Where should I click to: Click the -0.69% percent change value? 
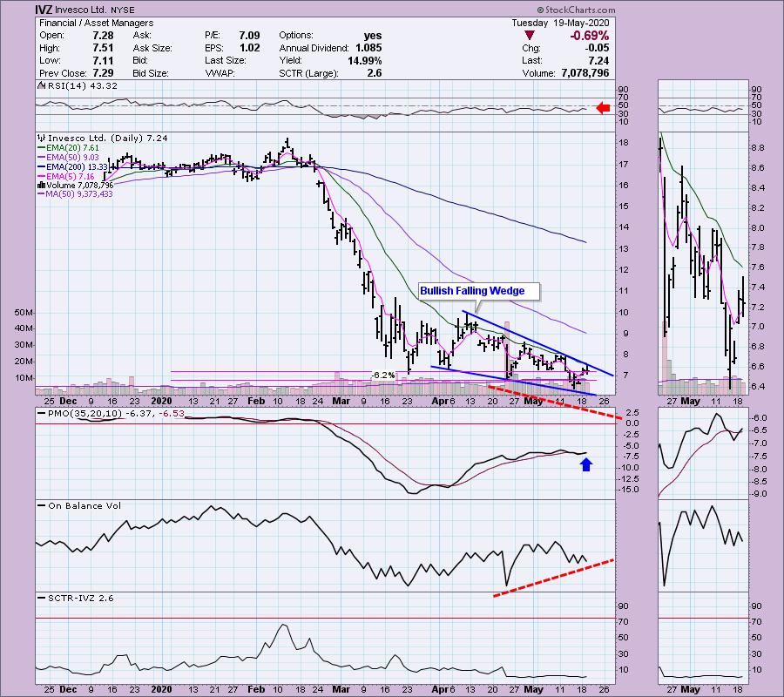pos(590,36)
